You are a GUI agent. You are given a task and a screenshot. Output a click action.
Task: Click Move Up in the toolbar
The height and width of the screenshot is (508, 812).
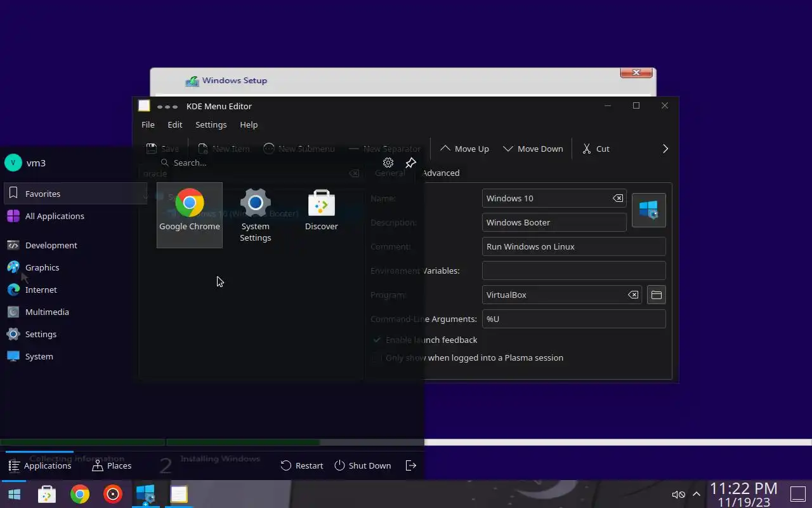click(x=464, y=149)
